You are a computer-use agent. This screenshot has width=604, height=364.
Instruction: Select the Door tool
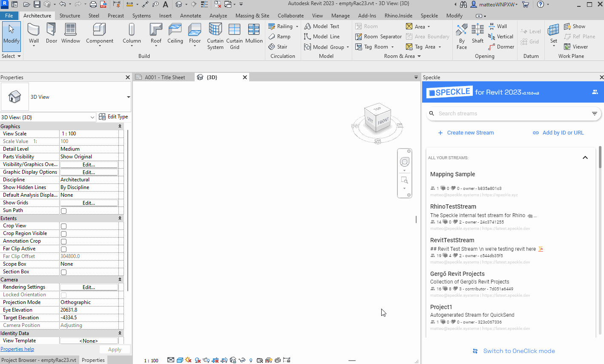point(51,34)
